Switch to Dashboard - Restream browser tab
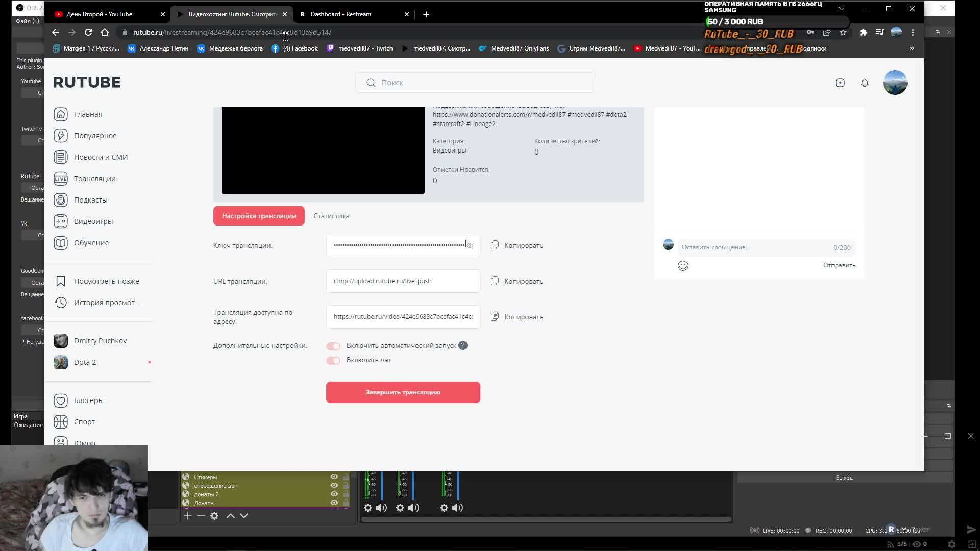This screenshot has height=551, width=980. point(341,14)
